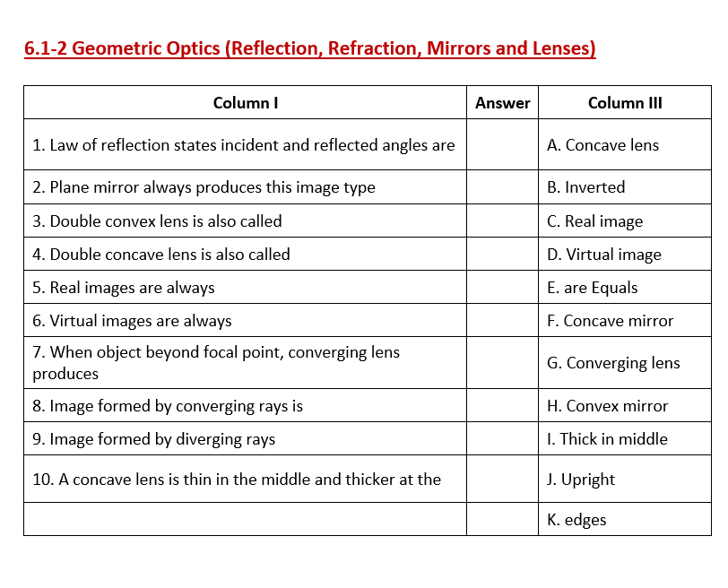Click option F. Concave mirror

610,321
